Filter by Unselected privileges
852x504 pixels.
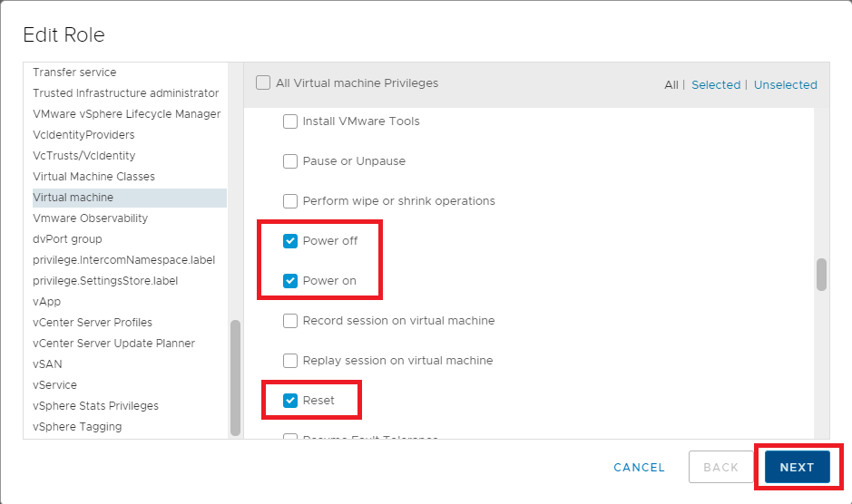click(x=785, y=85)
